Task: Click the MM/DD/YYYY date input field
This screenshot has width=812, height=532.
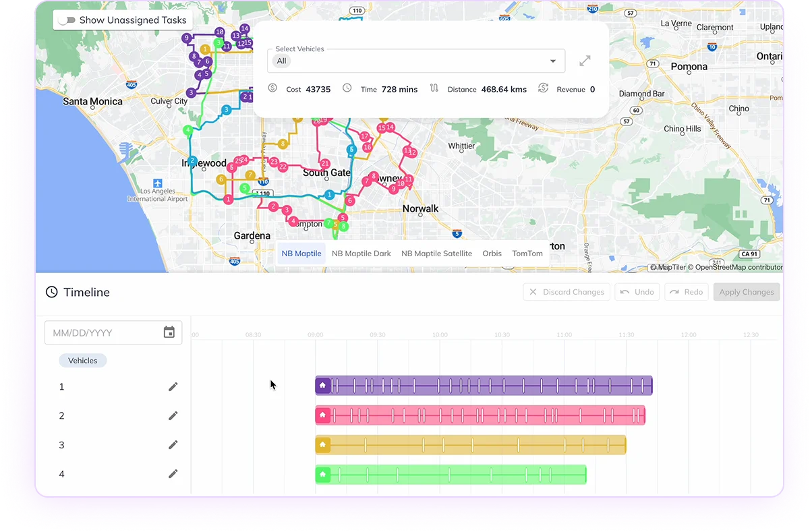Action: (x=101, y=332)
